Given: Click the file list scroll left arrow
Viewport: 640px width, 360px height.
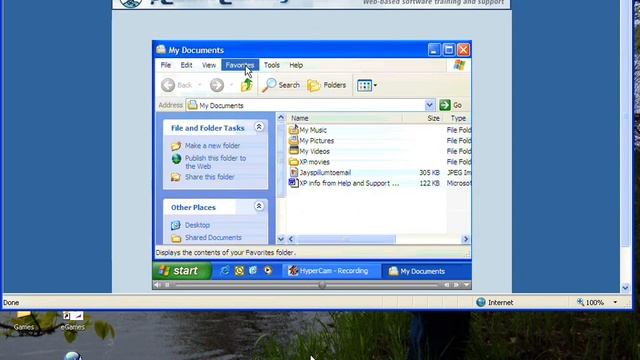Looking at the screenshot, I should pyautogui.click(x=291, y=239).
